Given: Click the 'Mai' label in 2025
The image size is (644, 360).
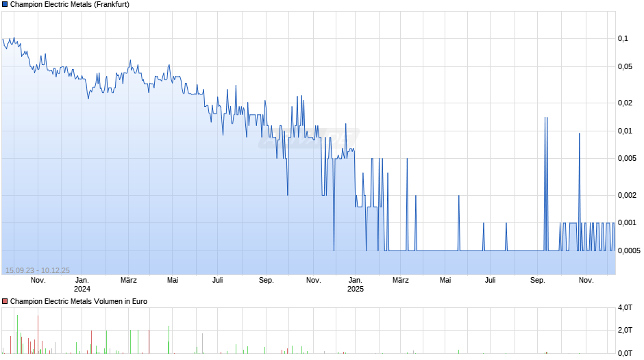Looking at the screenshot, I should [445, 281].
